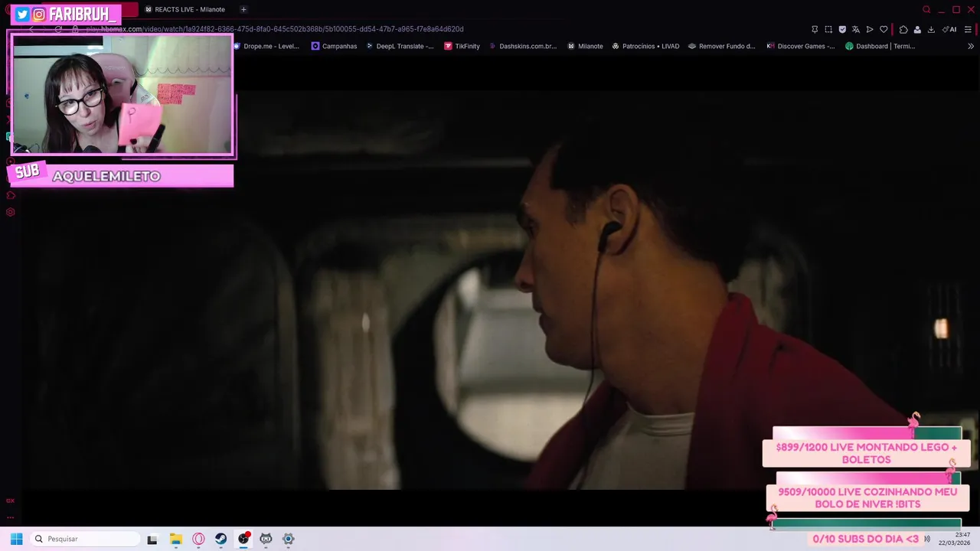Open the extensions cube icon
980x551 pixels.
tap(903, 29)
